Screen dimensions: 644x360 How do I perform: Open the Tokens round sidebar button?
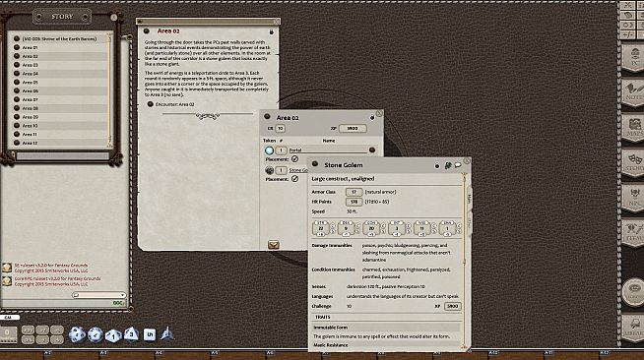[x=634, y=292]
